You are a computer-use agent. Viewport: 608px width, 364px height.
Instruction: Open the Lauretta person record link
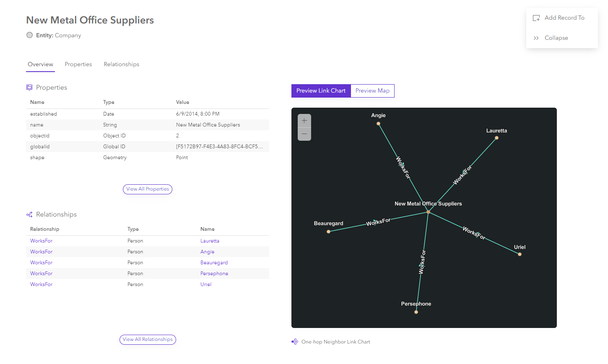[x=210, y=240]
